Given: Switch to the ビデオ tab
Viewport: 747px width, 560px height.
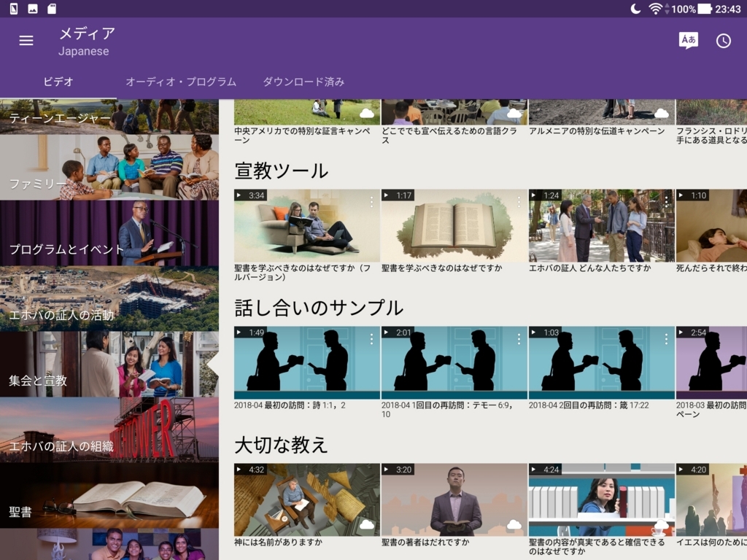Looking at the screenshot, I should point(58,82).
